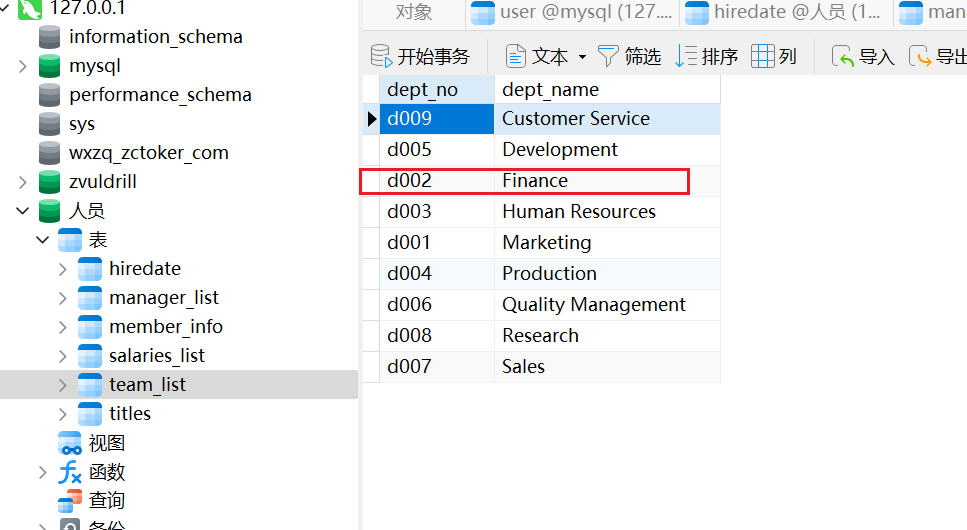Expand the member_info table node
The image size is (967, 530).
pos(62,327)
